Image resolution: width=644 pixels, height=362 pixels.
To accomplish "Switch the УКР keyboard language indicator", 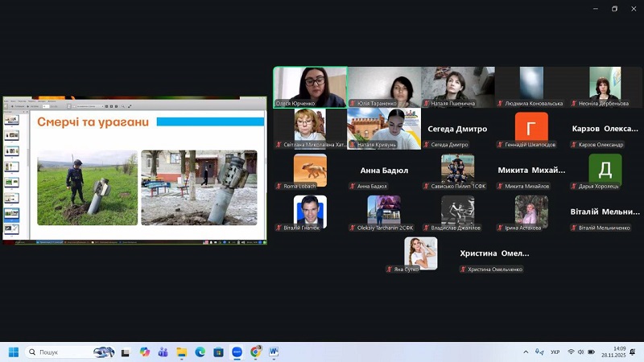I will [555, 352].
